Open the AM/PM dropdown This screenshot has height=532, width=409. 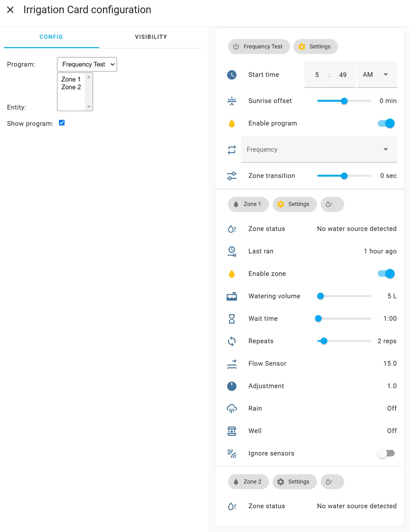coord(377,75)
